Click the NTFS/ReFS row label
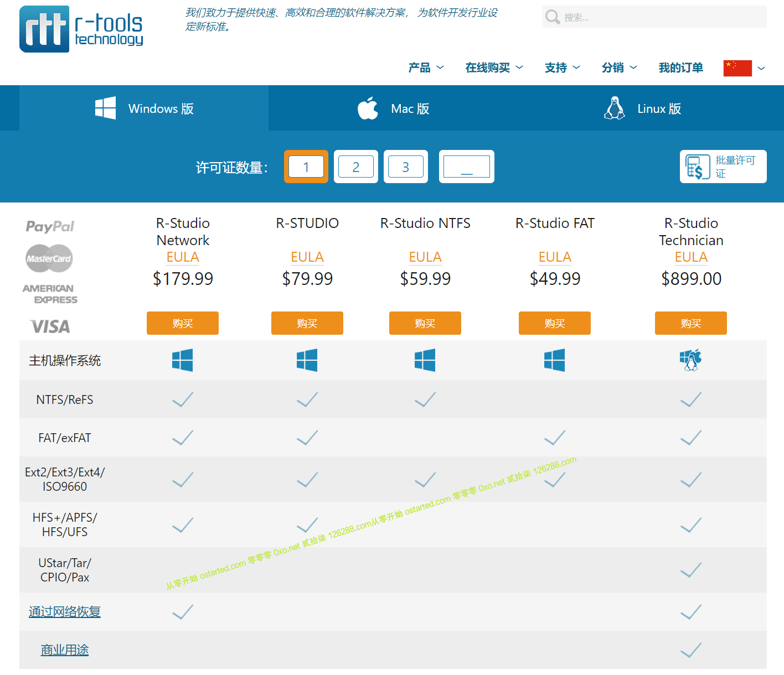 pyautogui.click(x=65, y=399)
